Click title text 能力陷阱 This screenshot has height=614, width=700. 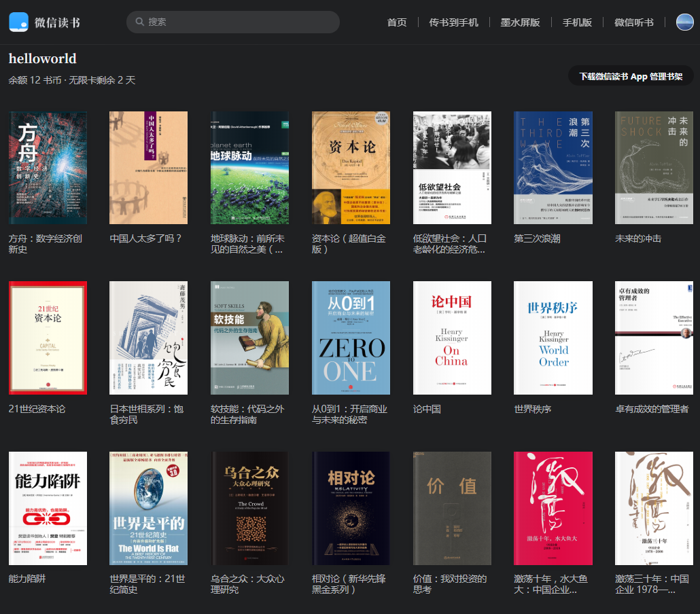(27, 579)
